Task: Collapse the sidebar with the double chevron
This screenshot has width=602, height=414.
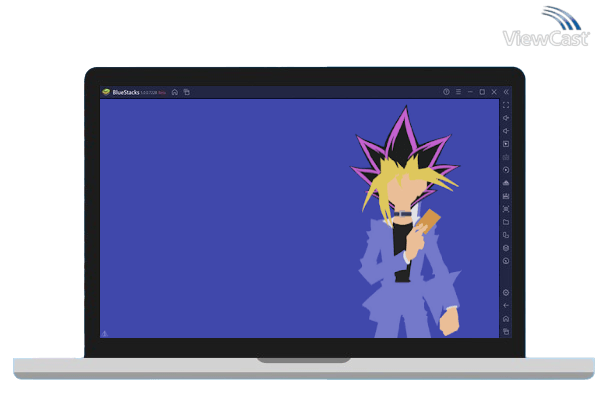Action: tap(506, 92)
